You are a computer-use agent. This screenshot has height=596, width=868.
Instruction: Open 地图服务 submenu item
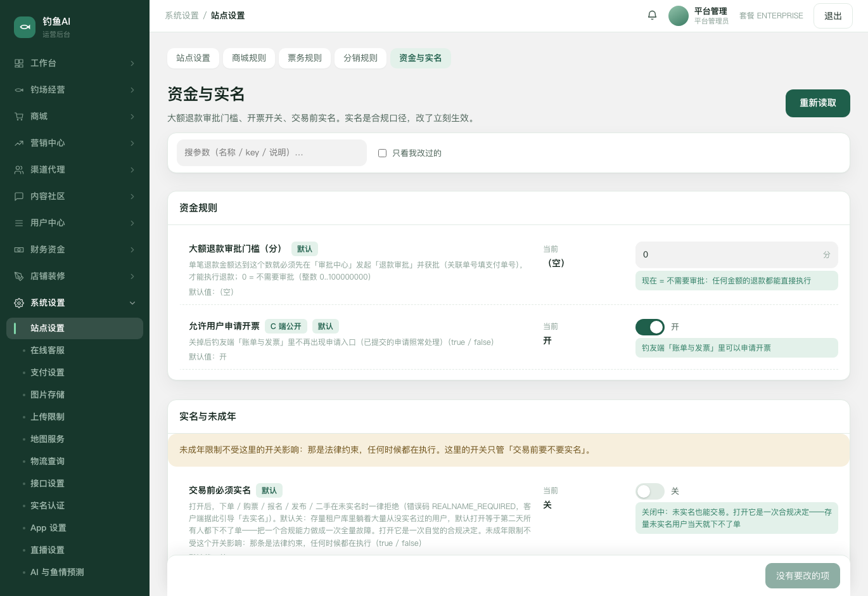point(75,439)
